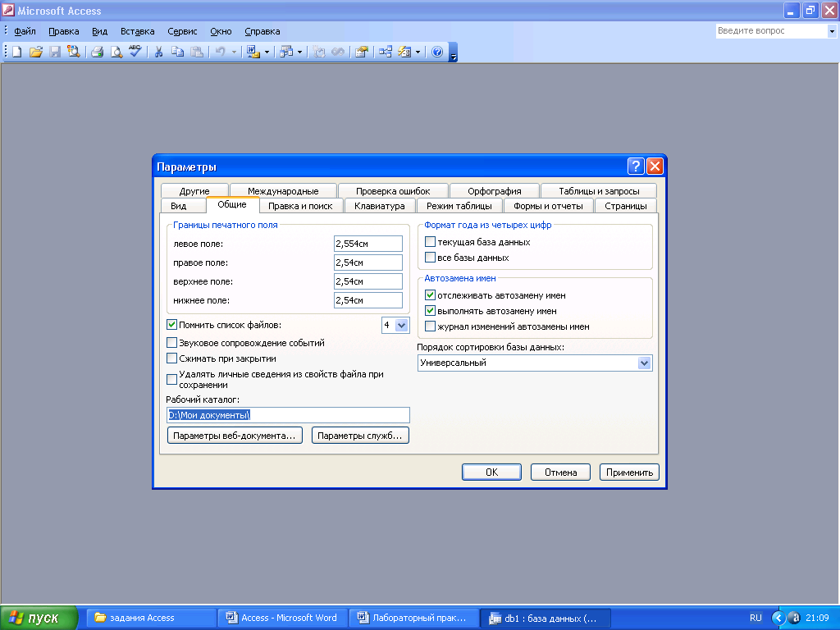Expand the Office Links dropdown arrow

point(267,52)
